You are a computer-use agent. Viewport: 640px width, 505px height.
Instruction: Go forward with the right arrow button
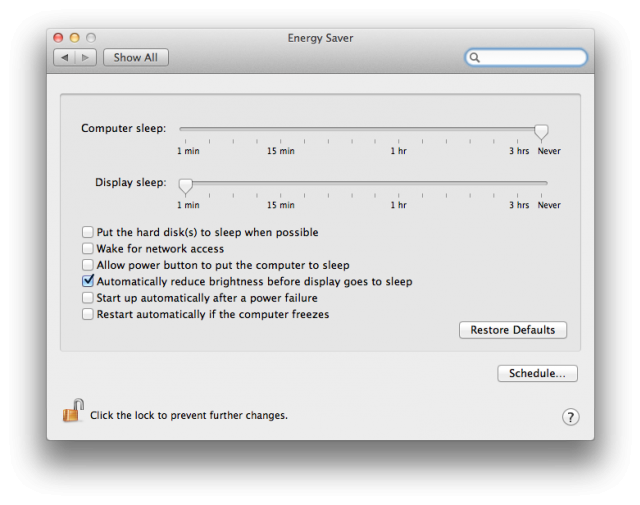pyautogui.click(x=86, y=58)
